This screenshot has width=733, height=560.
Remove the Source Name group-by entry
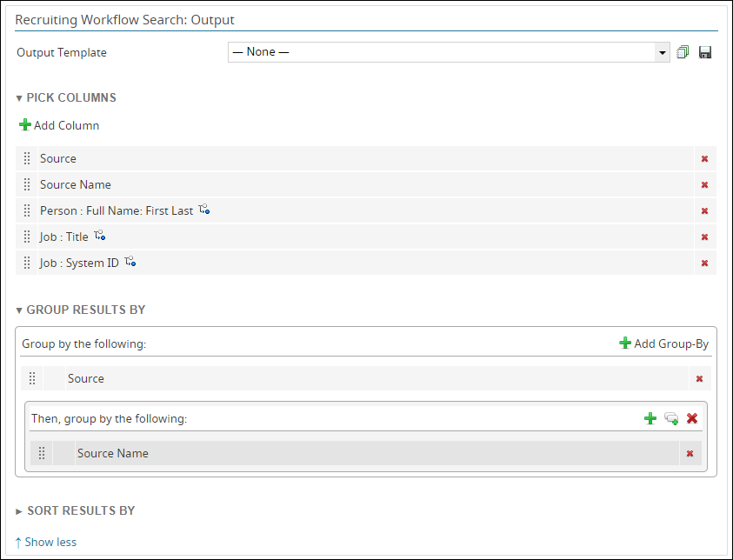pos(690,454)
